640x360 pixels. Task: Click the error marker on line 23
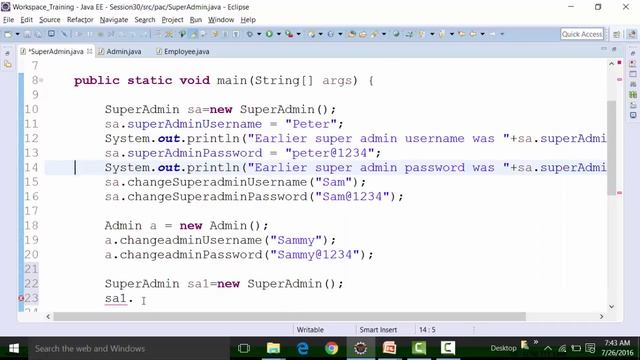21,298
